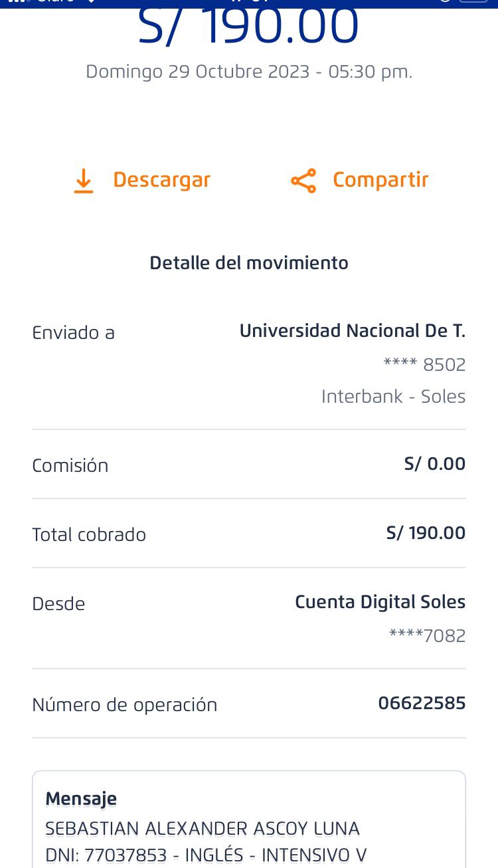The image size is (498, 868).
Task: Tap the Interbank - Soles bank text
Action: [x=393, y=397]
